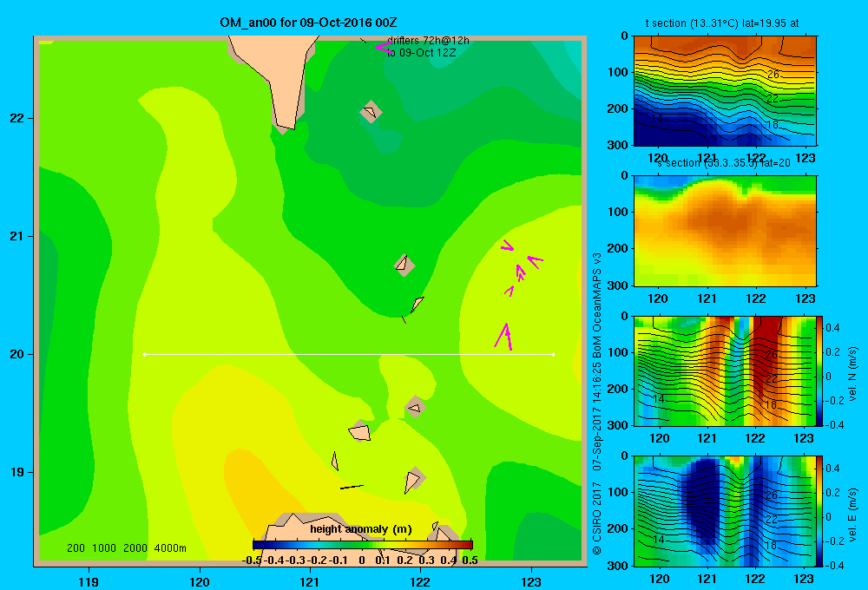The image size is (868, 590).
Task: Click the longitude 119 tick label on the main map
Action: click(89, 581)
